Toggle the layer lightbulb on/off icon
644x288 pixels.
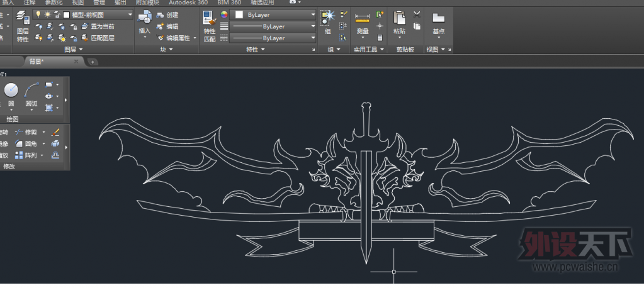(x=38, y=14)
